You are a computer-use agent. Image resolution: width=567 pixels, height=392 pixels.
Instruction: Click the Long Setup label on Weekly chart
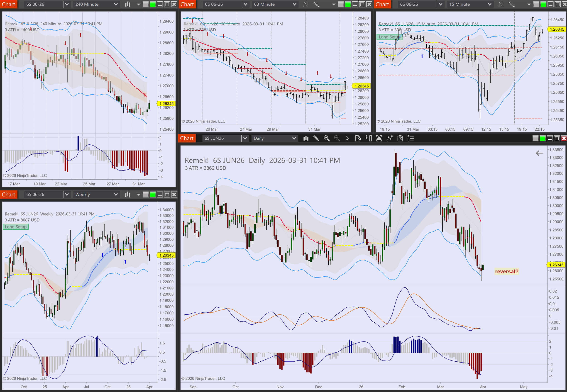tap(16, 227)
